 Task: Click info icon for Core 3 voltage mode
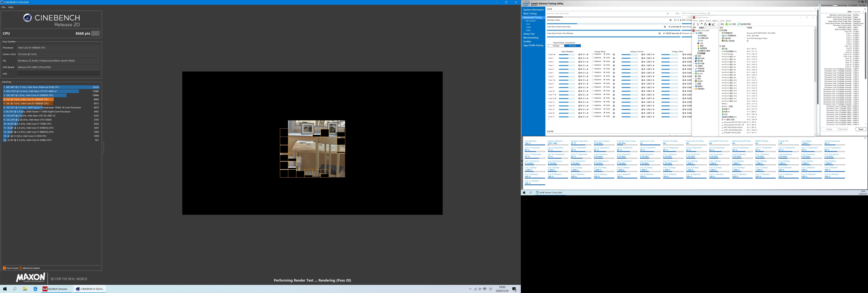614,65
